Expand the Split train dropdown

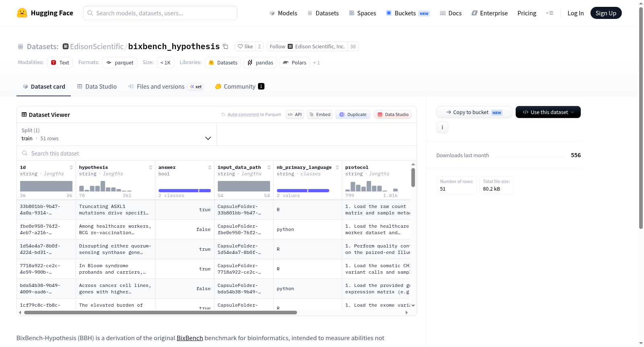[116, 134]
